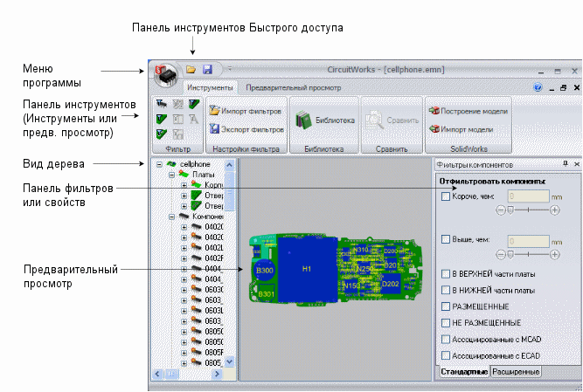Viewport: 583px width, 392px height.
Task: Enable the Выше, чем checkbox
Action: (x=446, y=239)
